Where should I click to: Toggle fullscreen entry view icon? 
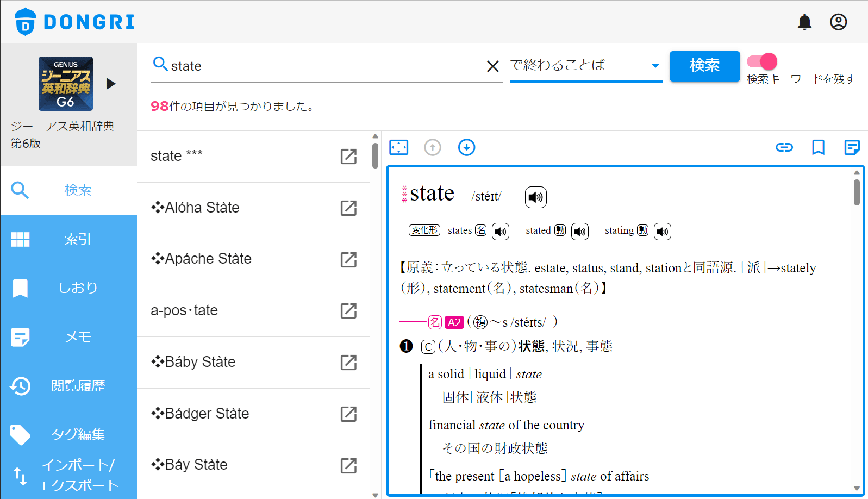399,147
